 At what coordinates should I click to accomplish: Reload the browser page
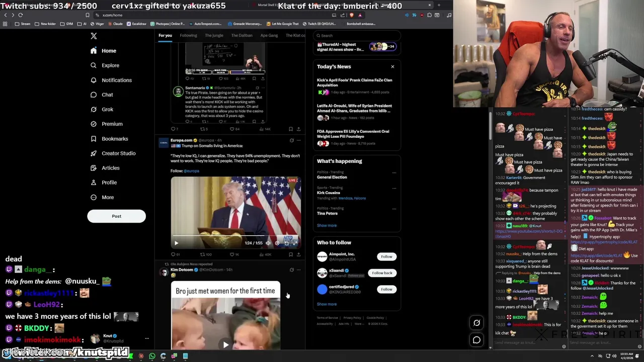(x=21, y=15)
